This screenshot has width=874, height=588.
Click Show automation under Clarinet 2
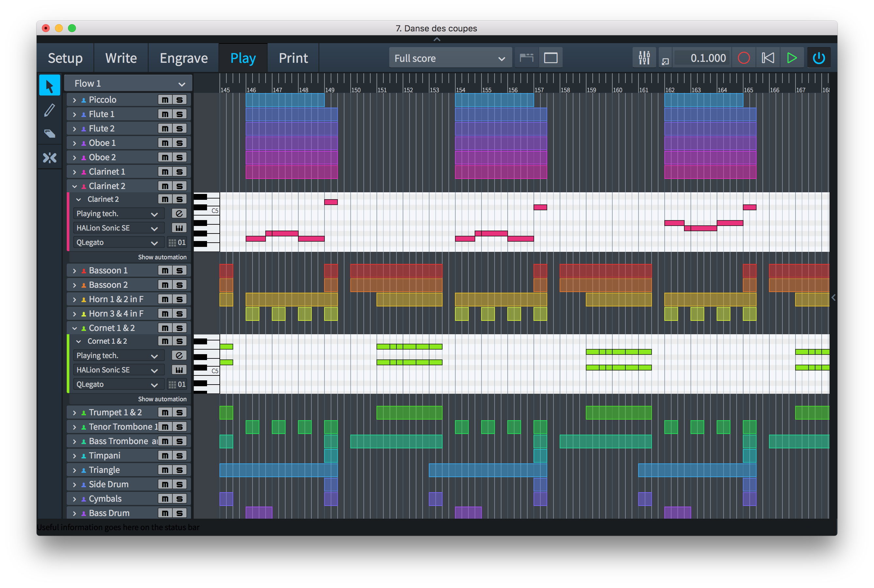[x=162, y=257]
